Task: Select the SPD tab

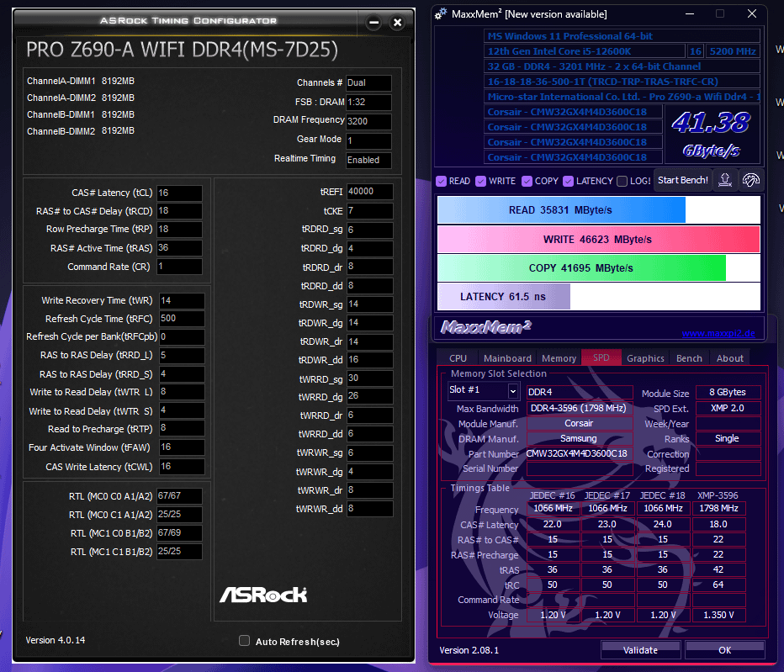Action: (601, 357)
